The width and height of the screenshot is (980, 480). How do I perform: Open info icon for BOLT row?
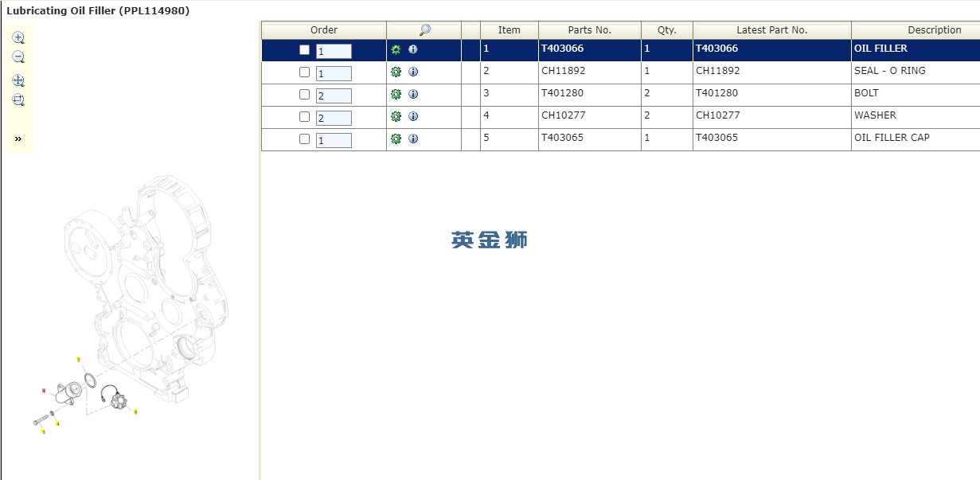point(413,94)
